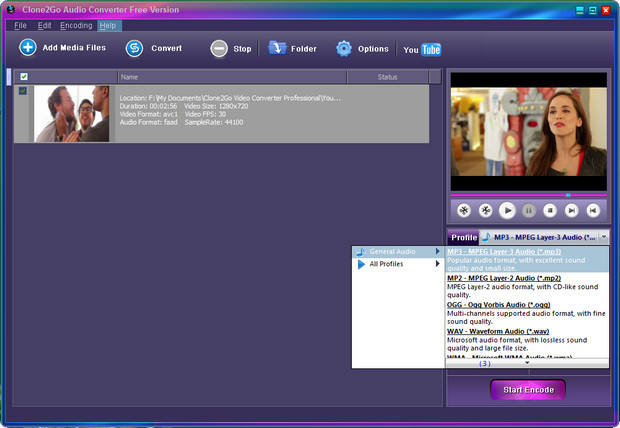620x428 pixels.
Task: Click the Duration: 00:02:56 text
Action: [x=148, y=106]
